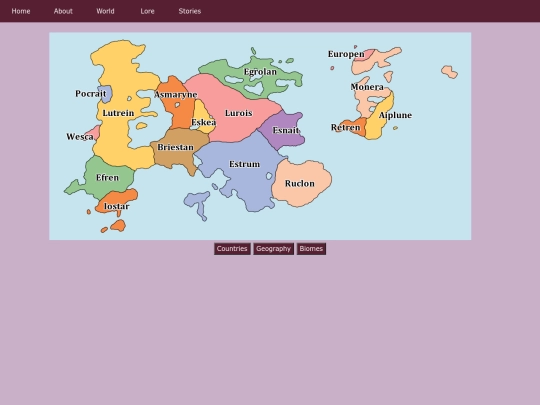
Task: Click the Asmaryne country label
Action: pos(176,95)
